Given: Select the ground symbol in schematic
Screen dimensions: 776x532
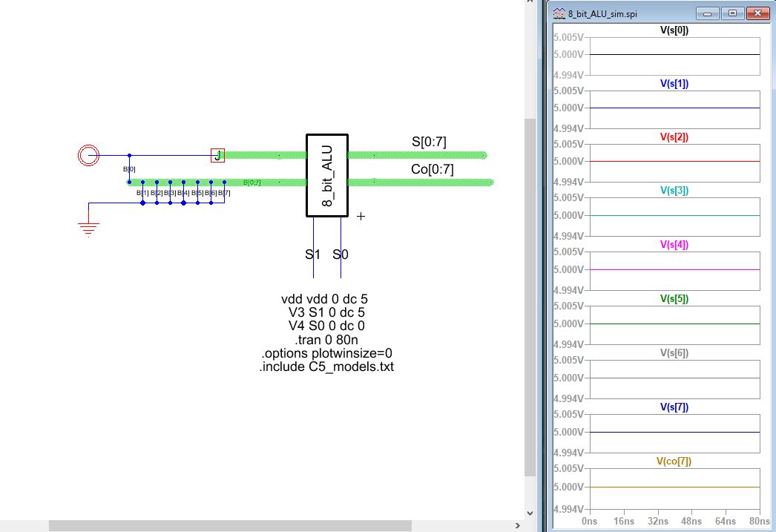Looking at the screenshot, I should point(88,227).
